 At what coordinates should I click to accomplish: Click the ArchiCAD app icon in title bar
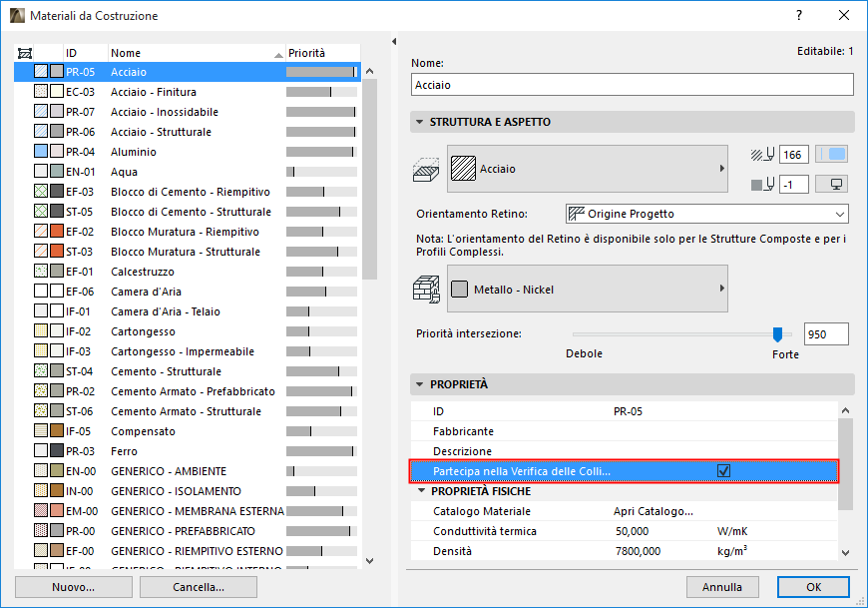[x=17, y=16]
